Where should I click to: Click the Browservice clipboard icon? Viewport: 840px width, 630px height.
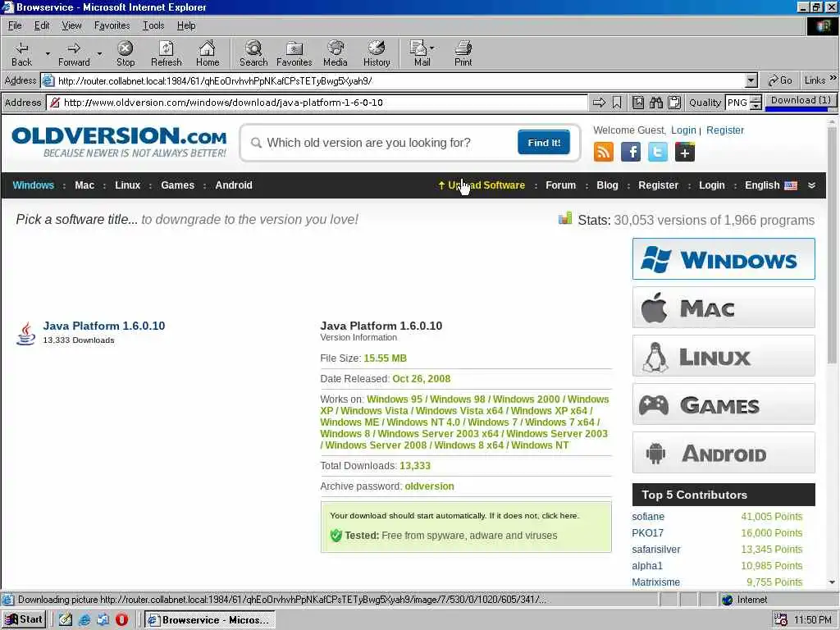point(674,103)
